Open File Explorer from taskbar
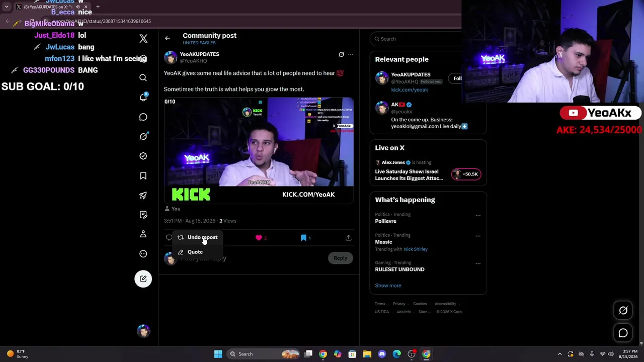The width and height of the screenshot is (644, 362). click(367, 354)
